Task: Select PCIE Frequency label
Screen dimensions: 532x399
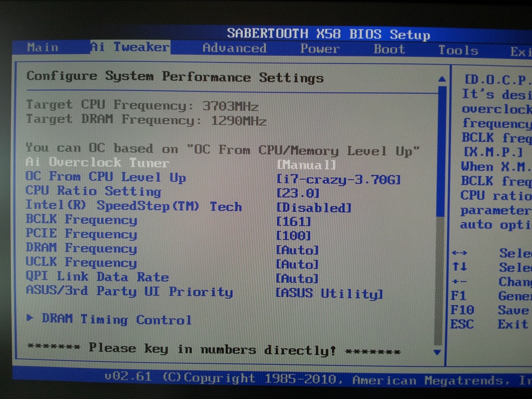Action: coord(81,234)
